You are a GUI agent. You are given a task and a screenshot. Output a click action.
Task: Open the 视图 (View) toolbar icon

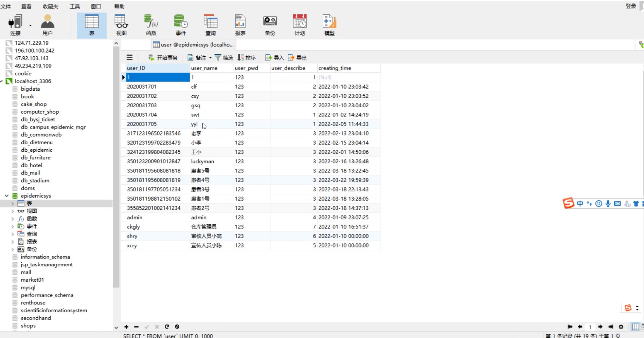pyautogui.click(x=121, y=25)
